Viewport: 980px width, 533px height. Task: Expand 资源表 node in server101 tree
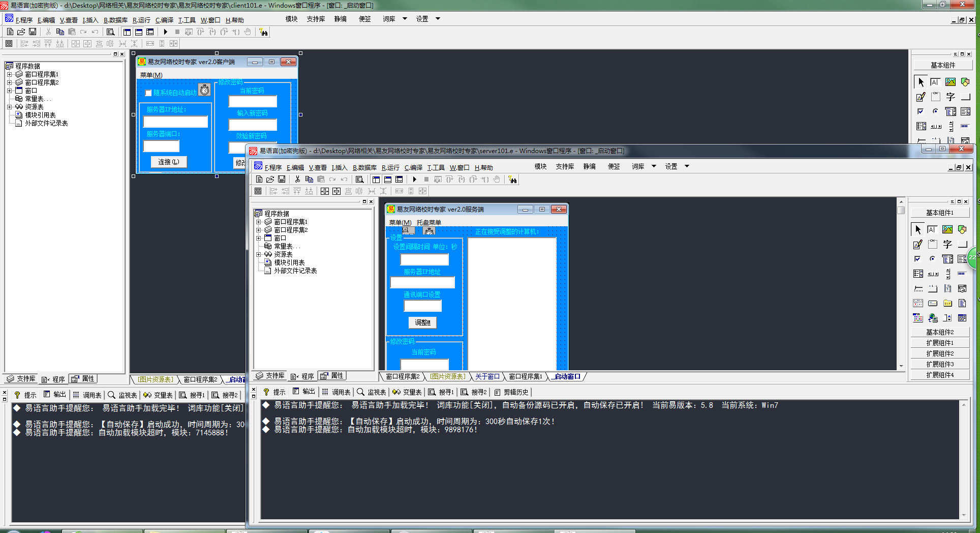(x=259, y=254)
